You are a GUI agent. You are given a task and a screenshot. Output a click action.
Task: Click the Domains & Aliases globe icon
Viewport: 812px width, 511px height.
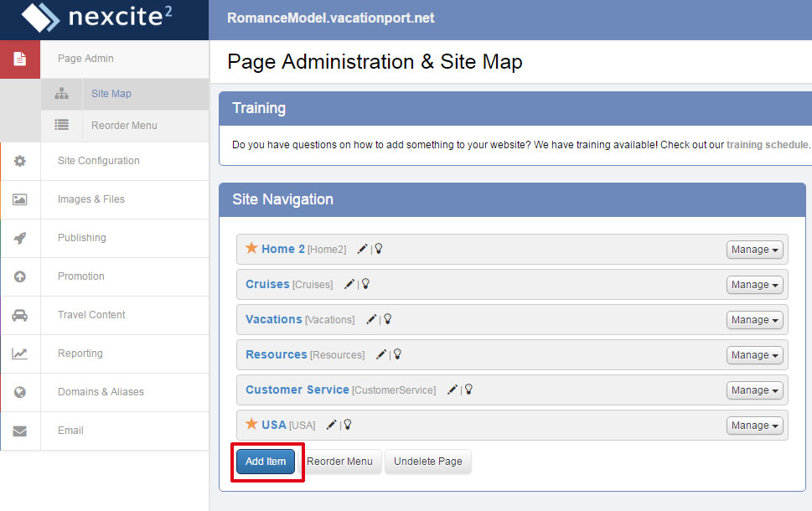(x=19, y=392)
